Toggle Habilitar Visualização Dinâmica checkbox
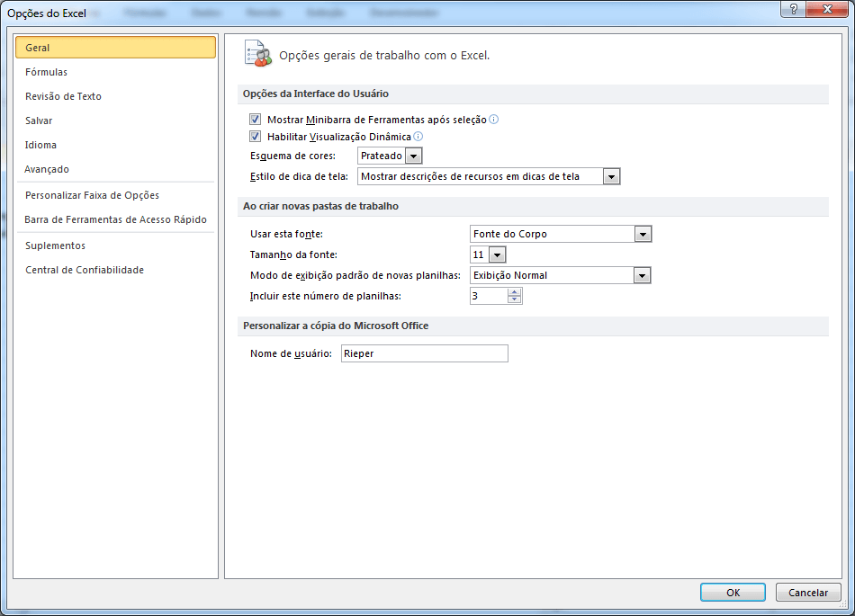This screenshot has height=616, width=855. coord(256,138)
